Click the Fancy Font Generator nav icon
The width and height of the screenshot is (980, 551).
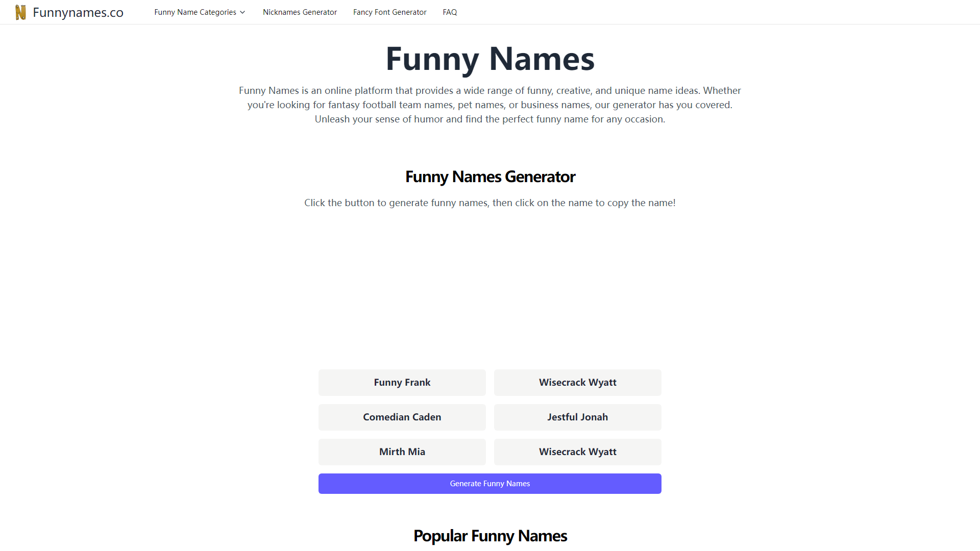coord(390,12)
